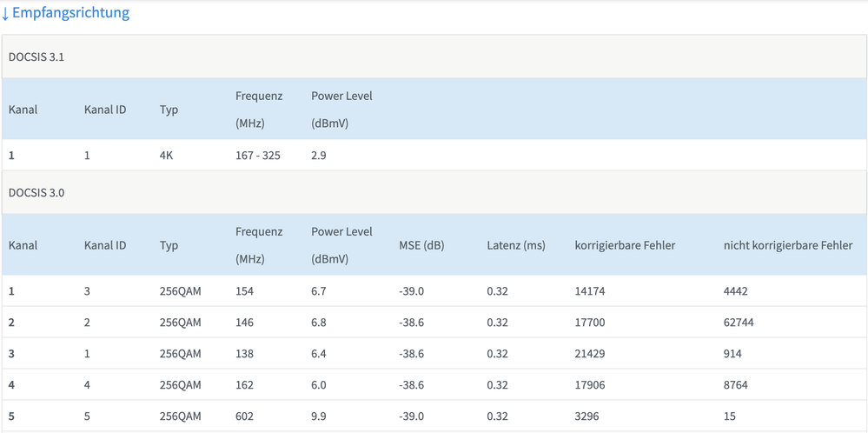
Task: Select the 21429 correctable errors value
Action: [x=590, y=354]
